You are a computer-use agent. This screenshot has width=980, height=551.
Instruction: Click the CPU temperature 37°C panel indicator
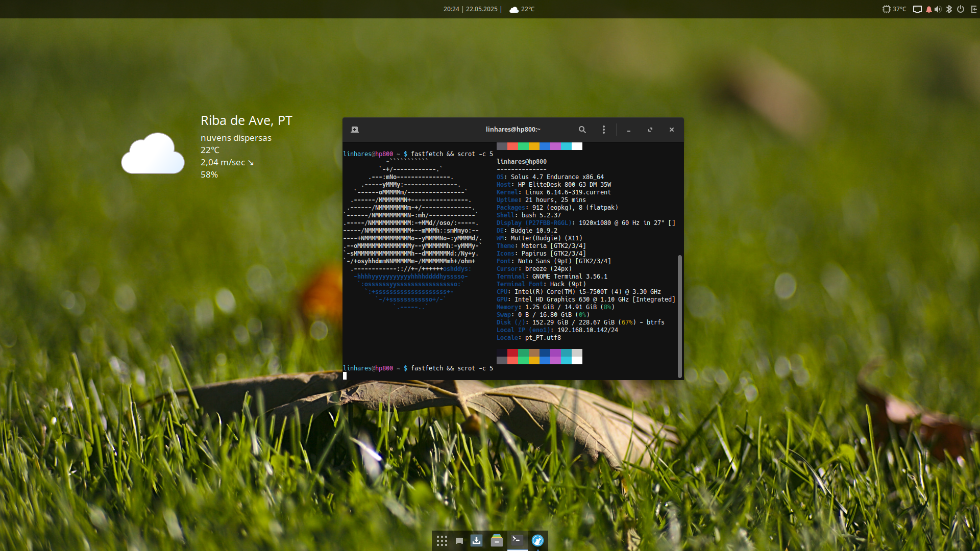[x=894, y=9]
